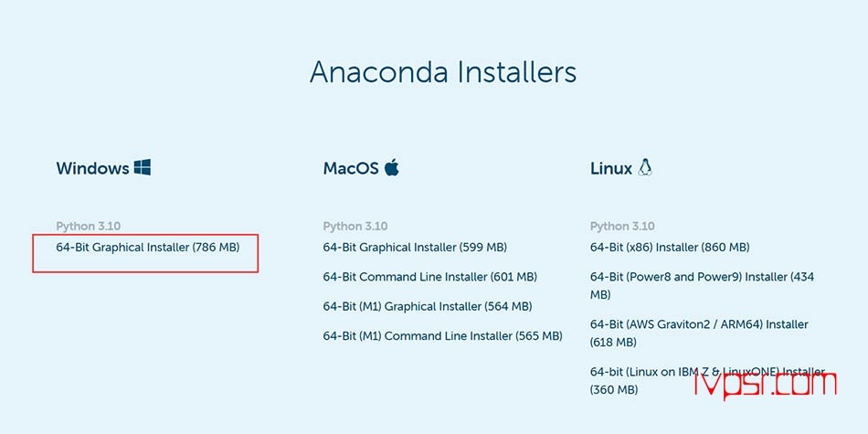Download Linux 64-Bit (x86) Installer
Image resolution: width=868 pixels, height=434 pixels.
(x=670, y=248)
